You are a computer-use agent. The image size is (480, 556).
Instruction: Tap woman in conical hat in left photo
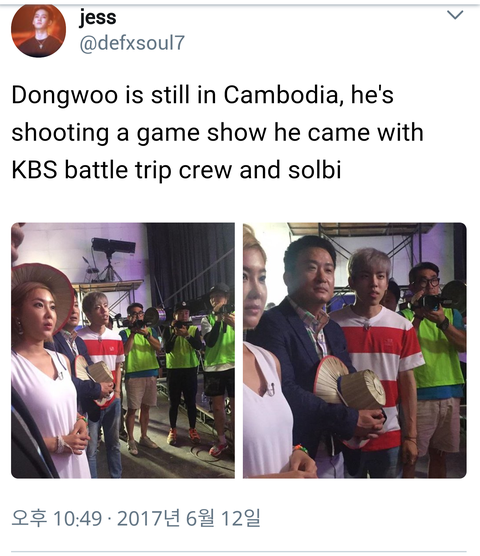(x=46, y=371)
